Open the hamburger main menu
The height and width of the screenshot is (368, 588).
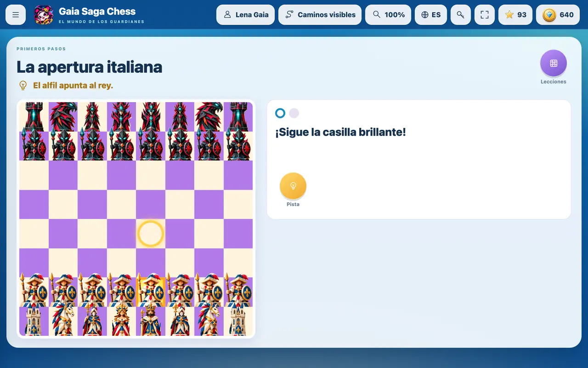[x=16, y=15]
